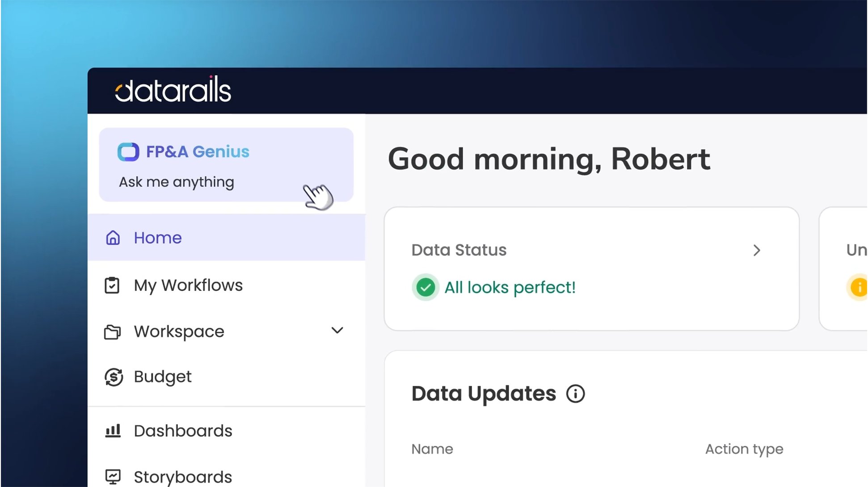Click the datarails logo
Screen dimensions: 868x487
click(173, 89)
